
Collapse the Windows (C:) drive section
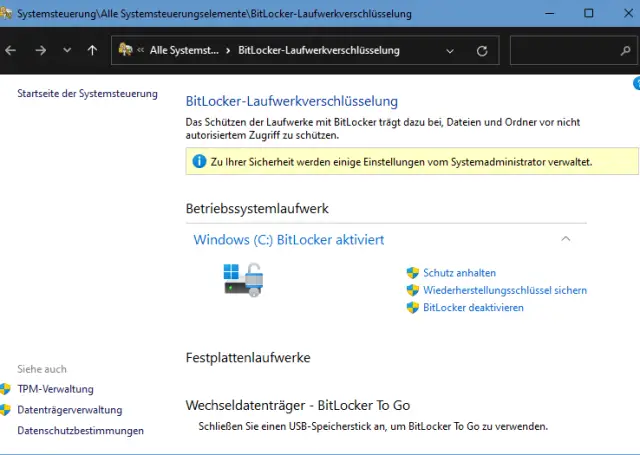point(566,239)
